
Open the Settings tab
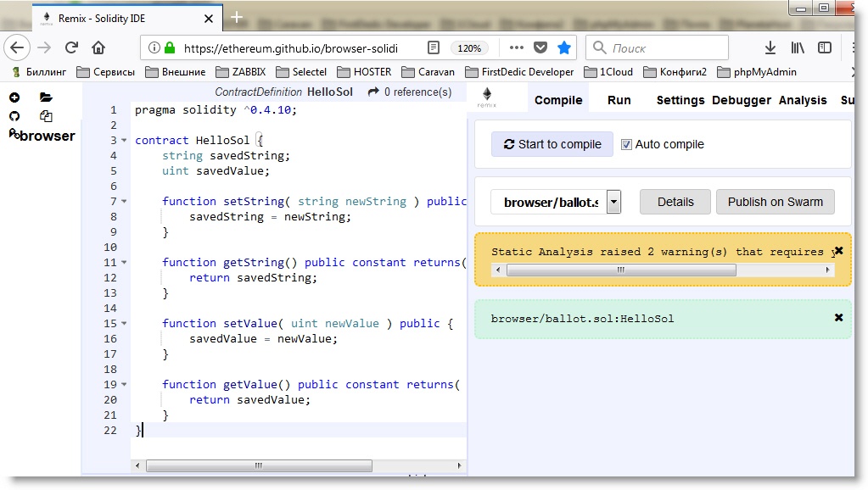tap(680, 100)
